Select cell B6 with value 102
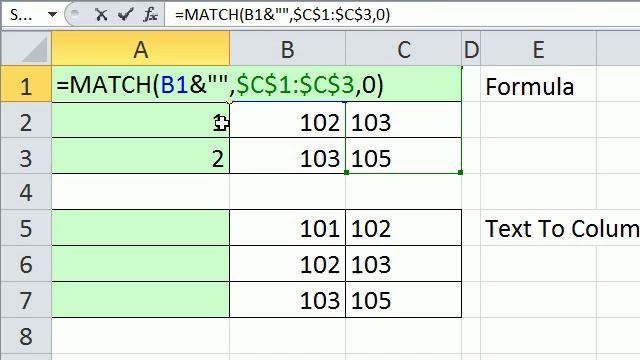 pos(287,263)
